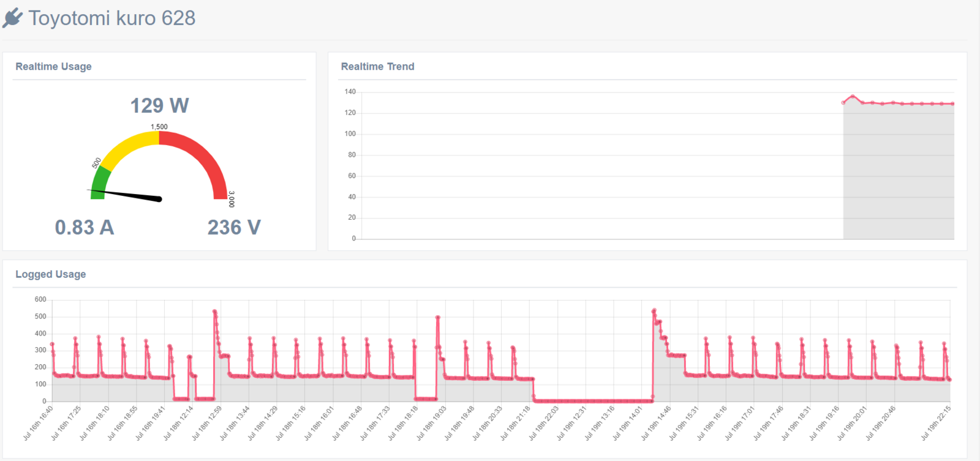
Task: Click the "0.83 A" current reading
Action: (x=85, y=227)
